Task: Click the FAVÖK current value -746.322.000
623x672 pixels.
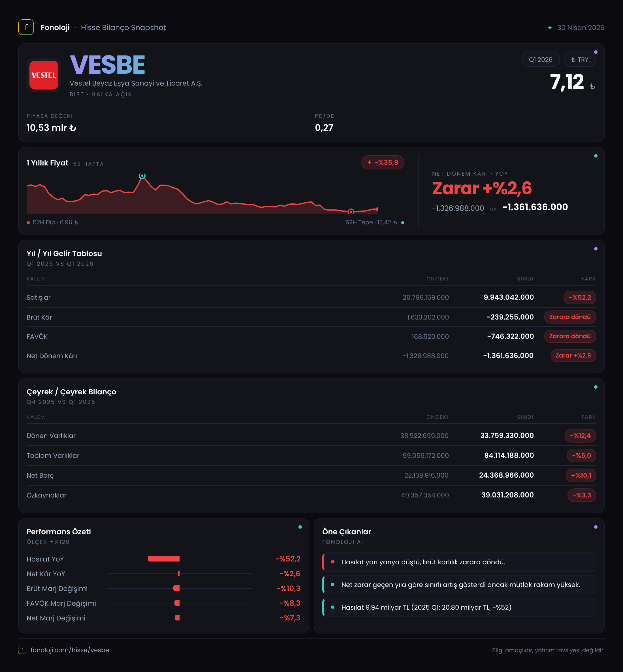Action: (x=510, y=336)
